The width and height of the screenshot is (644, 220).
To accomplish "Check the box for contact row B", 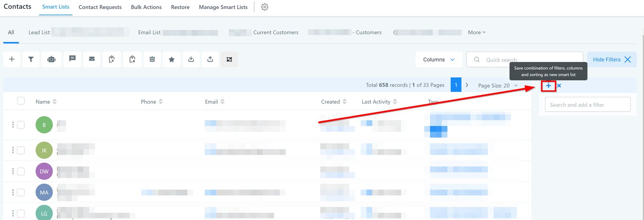I will (x=21, y=125).
